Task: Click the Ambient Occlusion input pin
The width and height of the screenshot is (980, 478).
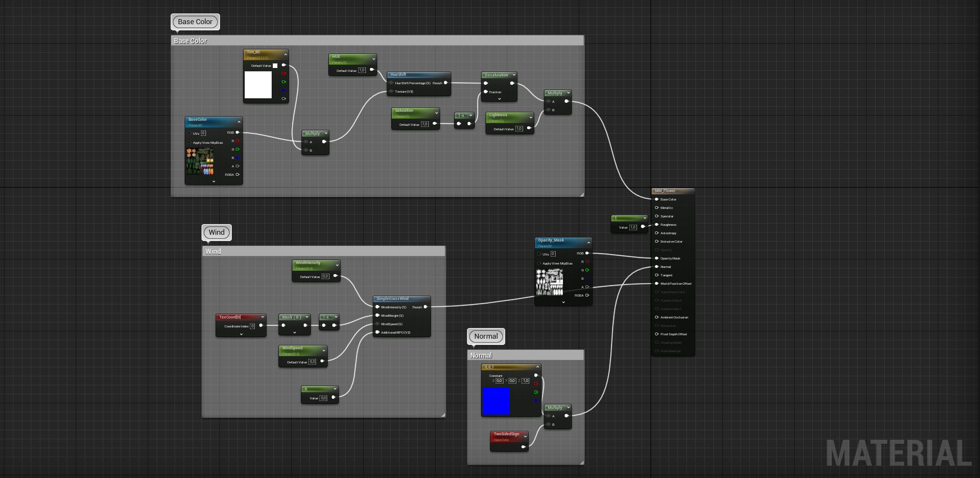Action: 657,317
